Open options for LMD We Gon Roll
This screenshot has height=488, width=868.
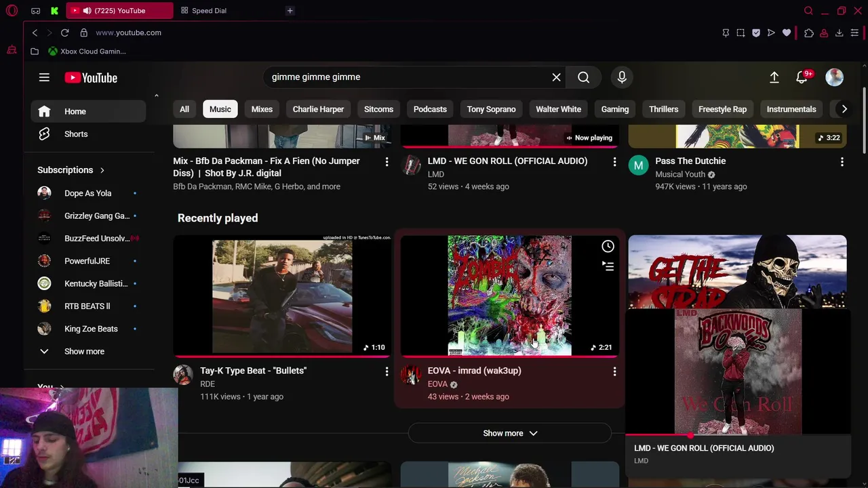614,161
